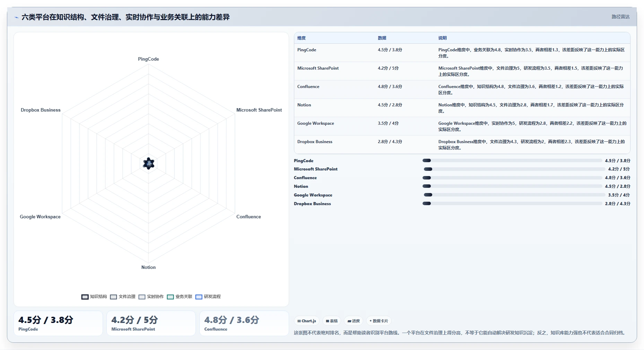The image size is (644, 350).
Task: Click the page title about 六类平台
Action: pos(125,17)
